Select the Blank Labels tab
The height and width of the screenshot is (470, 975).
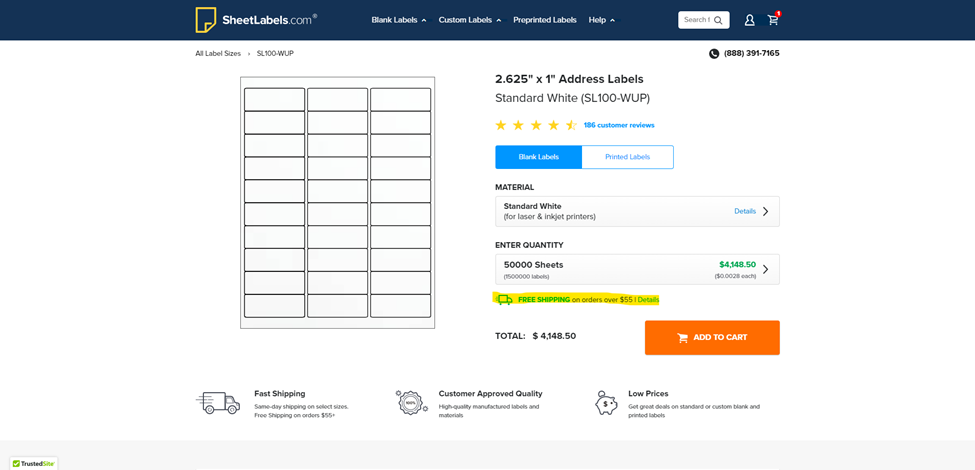(538, 157)
